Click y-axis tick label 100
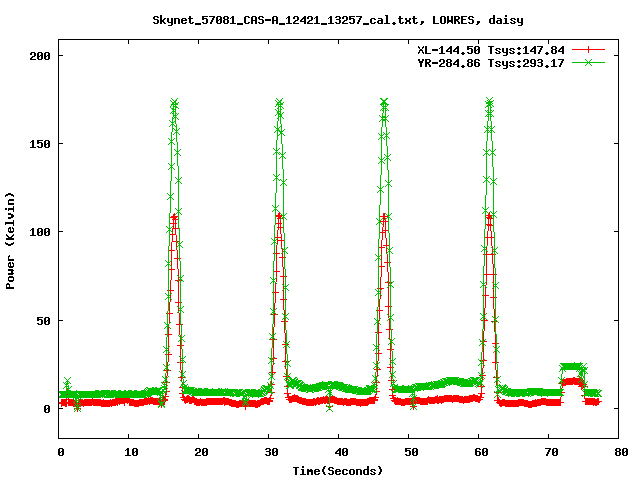This screenshot has width=640, height=480. (40, 232)
